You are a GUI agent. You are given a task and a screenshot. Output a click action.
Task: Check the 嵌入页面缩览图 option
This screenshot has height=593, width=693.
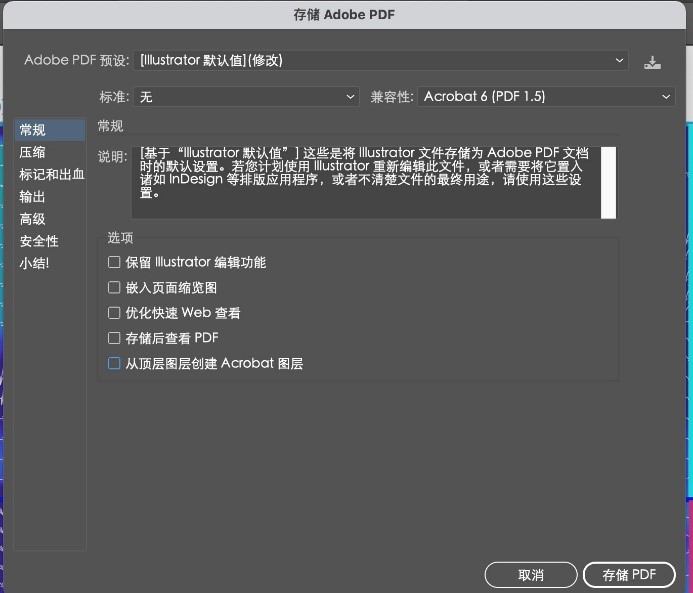click(114, 288)
